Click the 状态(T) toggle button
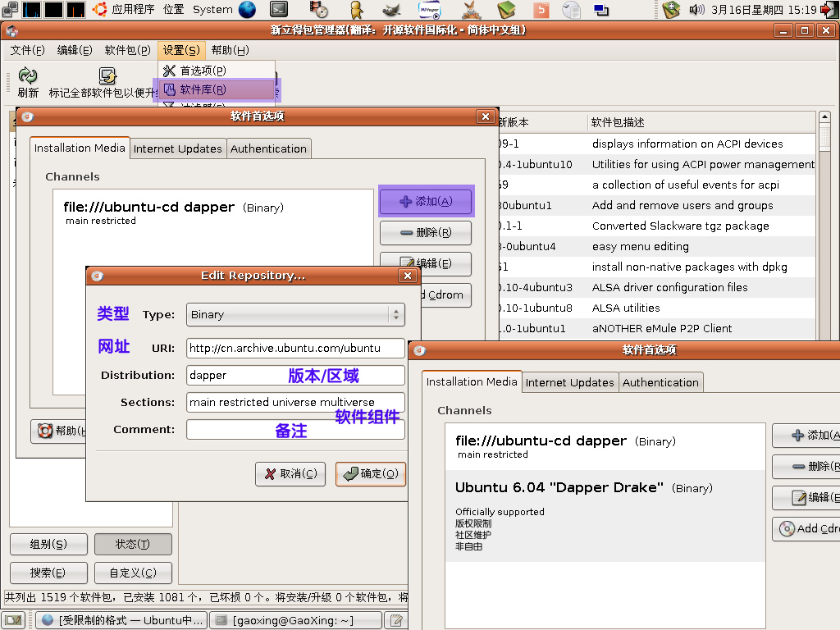The height and width of the screenshot is (630, 840). tap(133, 545)
